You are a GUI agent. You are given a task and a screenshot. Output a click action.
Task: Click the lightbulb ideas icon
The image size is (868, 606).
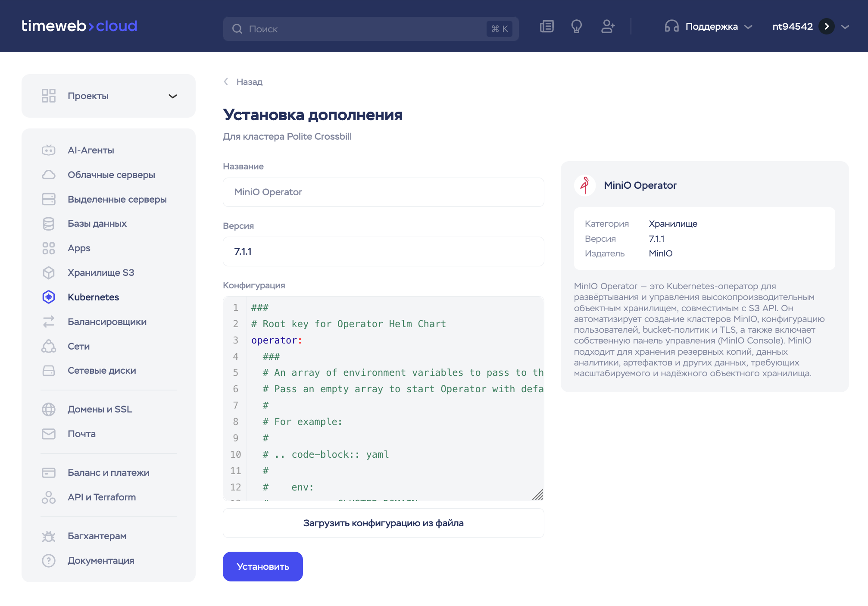(x=576, y=26)
